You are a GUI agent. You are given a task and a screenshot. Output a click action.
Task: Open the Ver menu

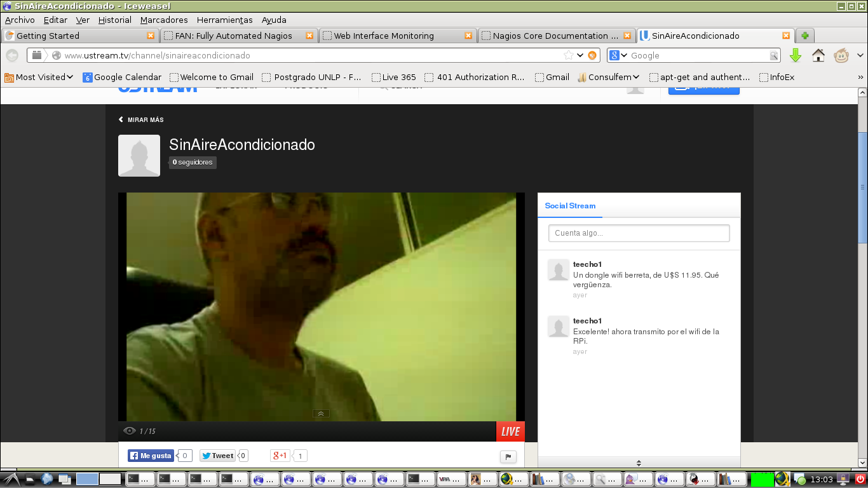(x=83, y=20)
